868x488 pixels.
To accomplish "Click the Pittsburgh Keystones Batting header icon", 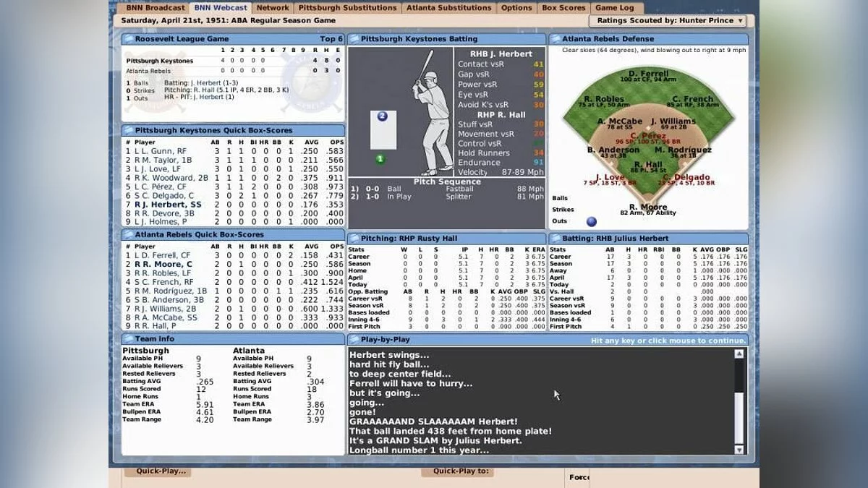I will click(354, 39).
